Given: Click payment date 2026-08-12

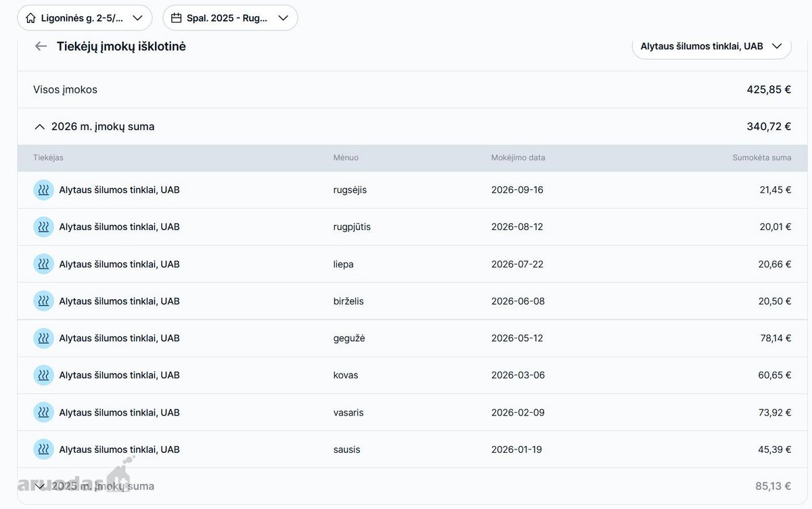Looking at the screenshot, I should pos(517,227).
